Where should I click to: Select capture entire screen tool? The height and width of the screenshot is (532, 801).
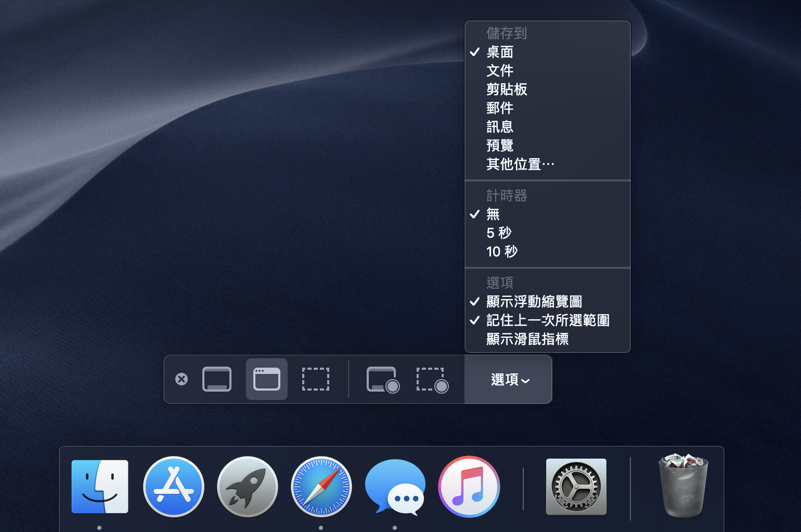(x=217, y=379)
